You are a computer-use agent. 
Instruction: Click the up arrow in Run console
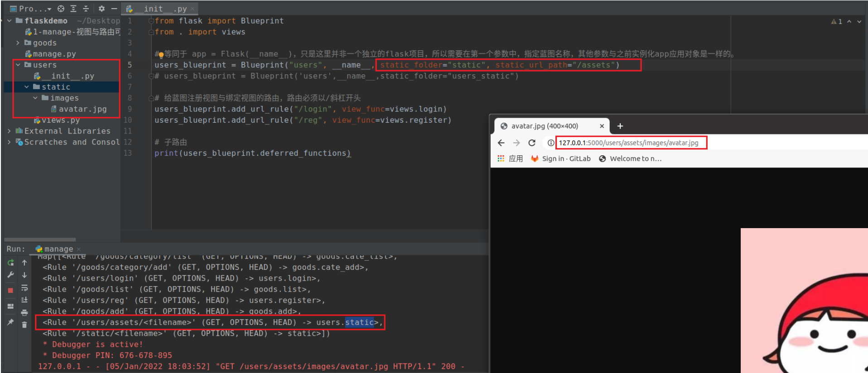click(24, 263)
